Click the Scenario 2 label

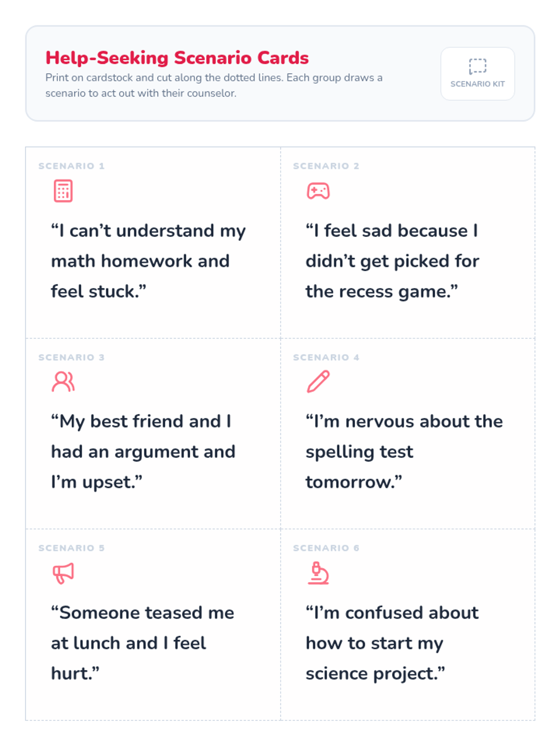(x=326, y=166)
